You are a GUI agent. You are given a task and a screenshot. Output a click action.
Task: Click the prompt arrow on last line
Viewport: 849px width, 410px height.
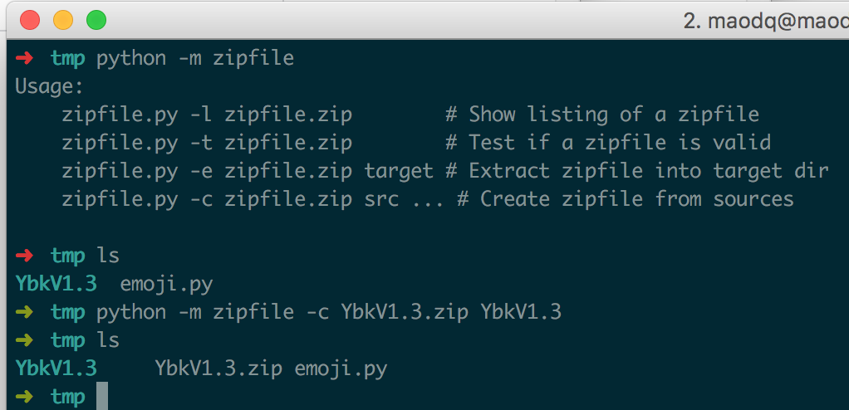[x=24, y=397]
